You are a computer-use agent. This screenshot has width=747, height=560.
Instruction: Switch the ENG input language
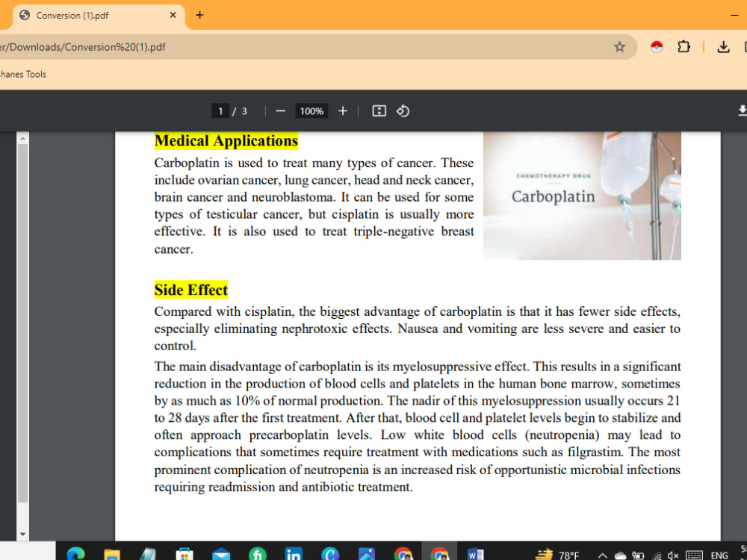pos(719,556)
